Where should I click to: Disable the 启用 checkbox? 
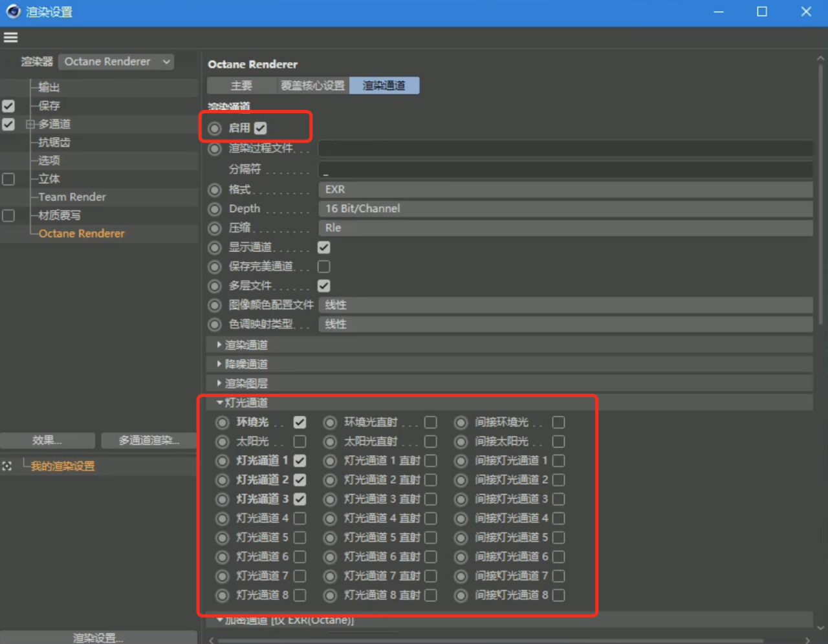tap(260, 129)
